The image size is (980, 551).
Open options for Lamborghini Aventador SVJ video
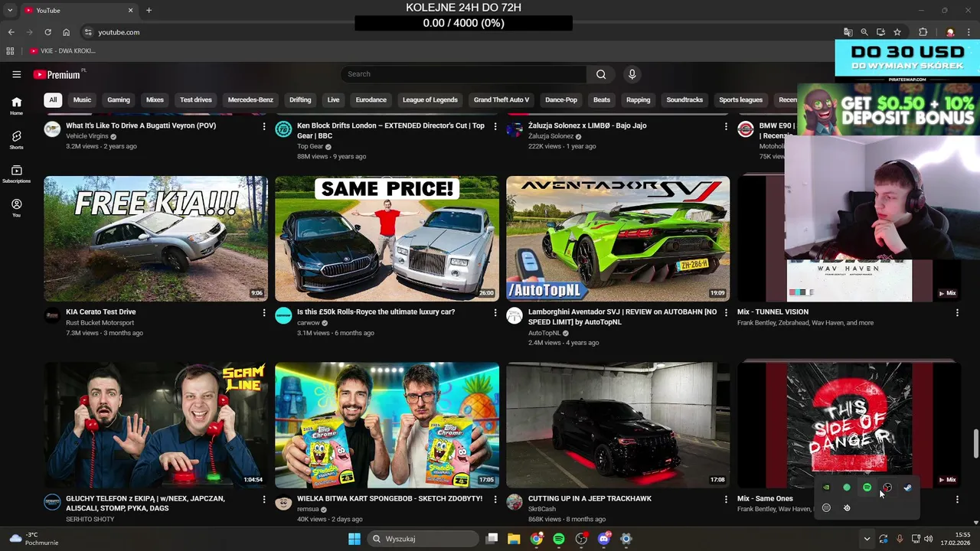coord(727,312)
